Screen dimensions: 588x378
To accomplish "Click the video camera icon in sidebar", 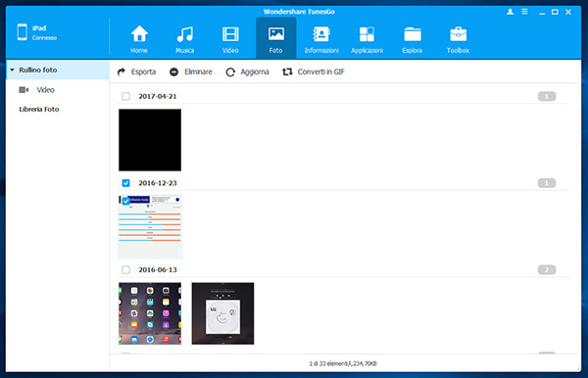I will click(x=24, y=90).
